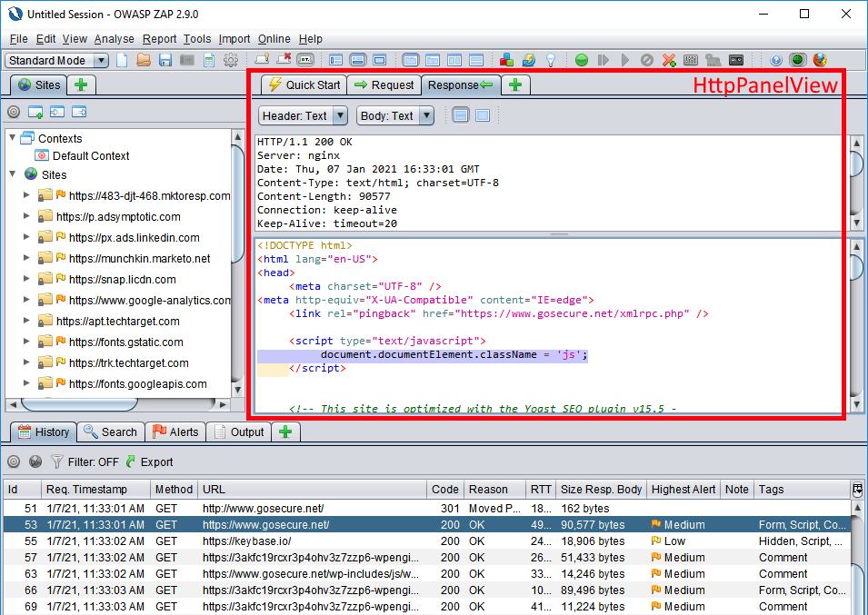Toggle the green radar circle icon in toolbar
The width and height of the screenshot is (868, 615).
(x=798, y=60)
